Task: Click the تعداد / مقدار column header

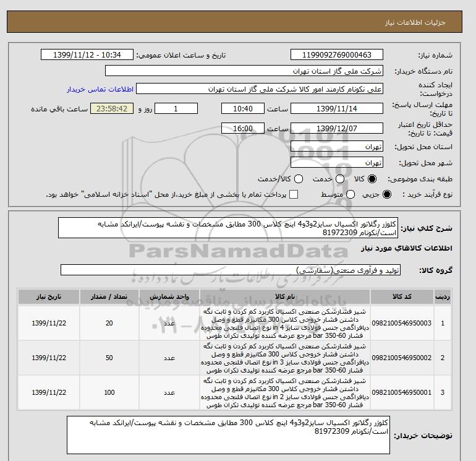Action: pos(109,297)
